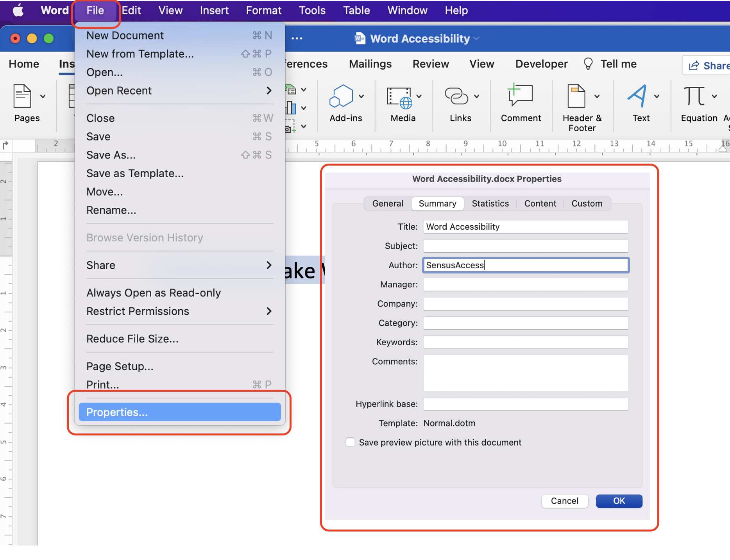Screen dimensions: 730x560
Task: Open the Equation dropdown chevron
Action: [x=715, y=96]
